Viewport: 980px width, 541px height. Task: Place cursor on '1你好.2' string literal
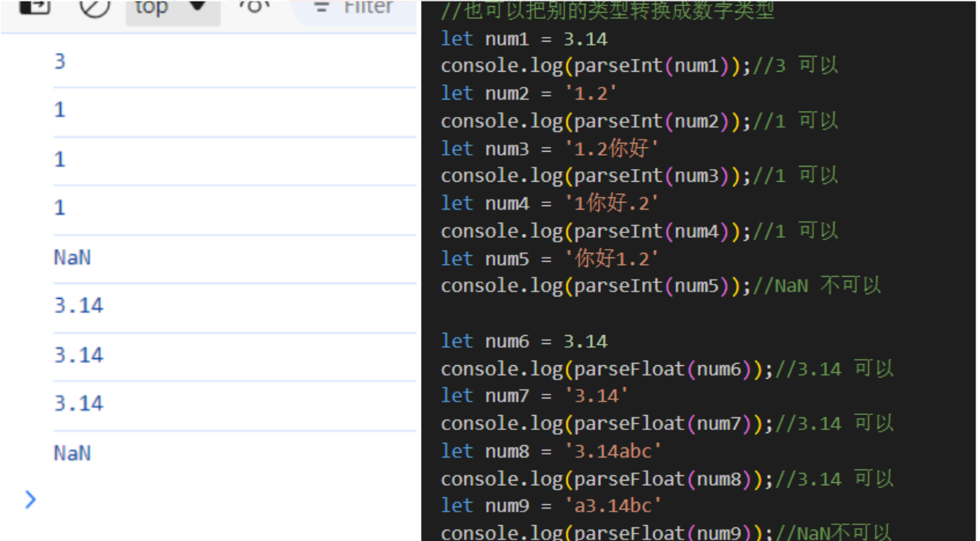(x=612, y=204)
